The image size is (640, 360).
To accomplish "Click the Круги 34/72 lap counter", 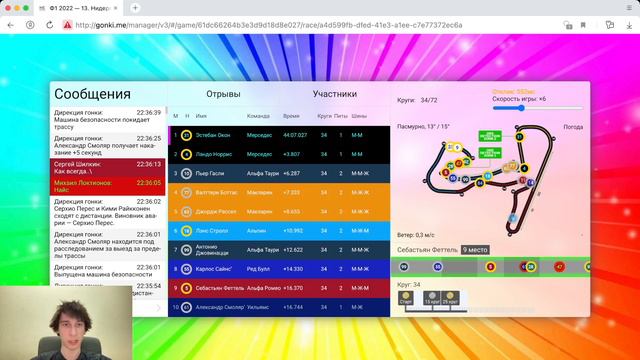I will click(417, 100).
